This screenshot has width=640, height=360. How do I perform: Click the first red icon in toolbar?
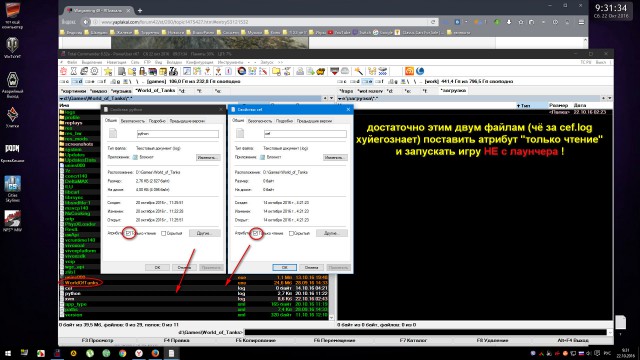point(64,71)
